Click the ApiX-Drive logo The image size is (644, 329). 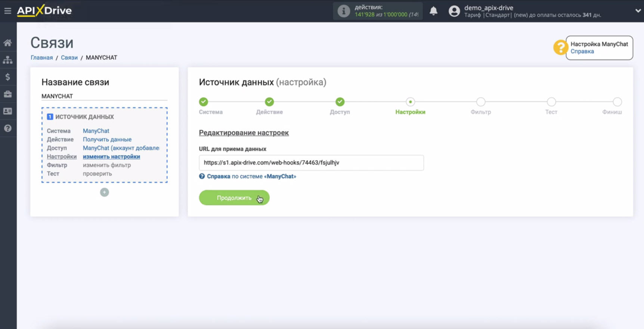(44, 11)
